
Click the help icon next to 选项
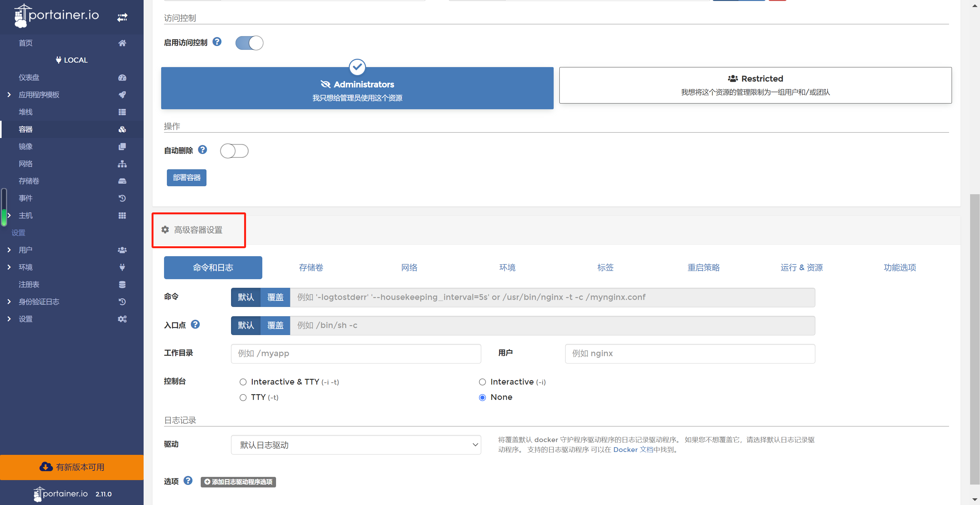click(188, 481)
